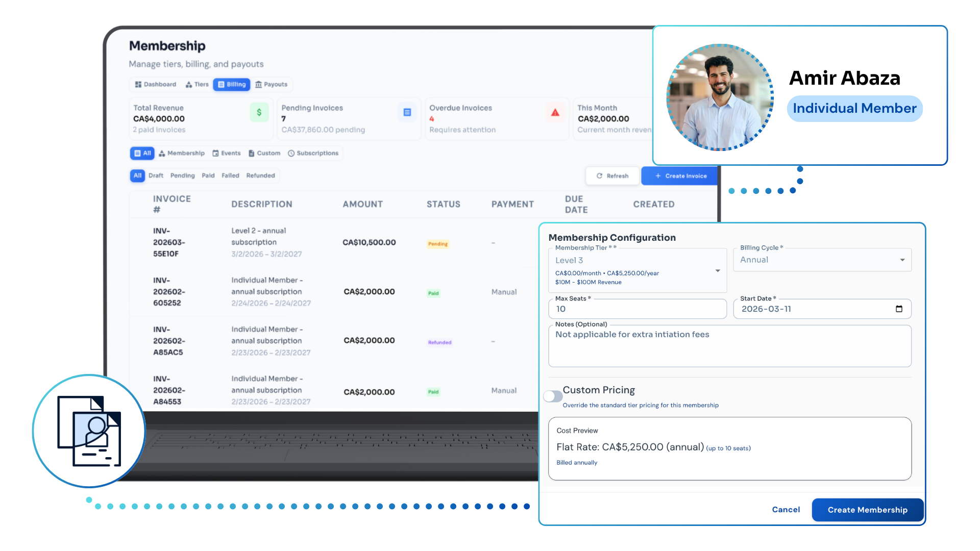Click the invoice document illustration icon
The height and width of the screenshot is (551, 980).
tap(89, 431)
